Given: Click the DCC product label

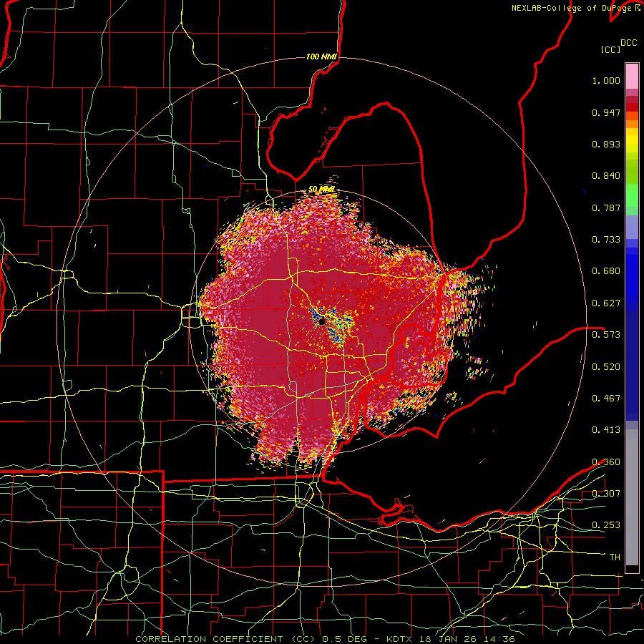Looking at the screenshot, I should pos(628,43).
